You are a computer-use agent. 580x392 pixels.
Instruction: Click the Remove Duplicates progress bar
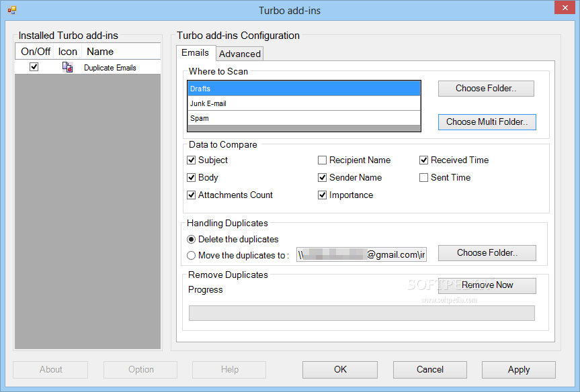(x=362, y=313)
